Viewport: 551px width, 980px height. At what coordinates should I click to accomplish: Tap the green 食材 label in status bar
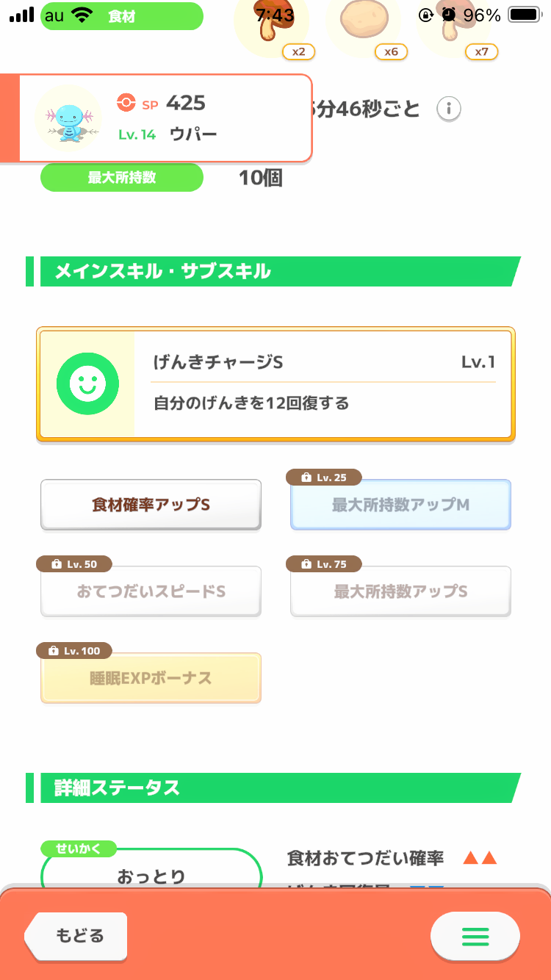[x=122, y=16]
